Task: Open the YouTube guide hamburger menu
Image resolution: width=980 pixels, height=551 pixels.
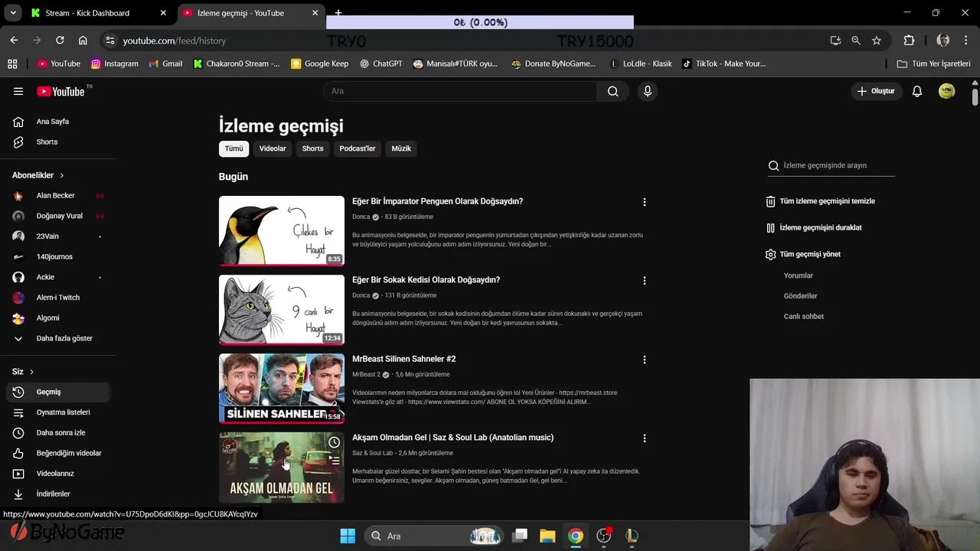Action: 18,91
